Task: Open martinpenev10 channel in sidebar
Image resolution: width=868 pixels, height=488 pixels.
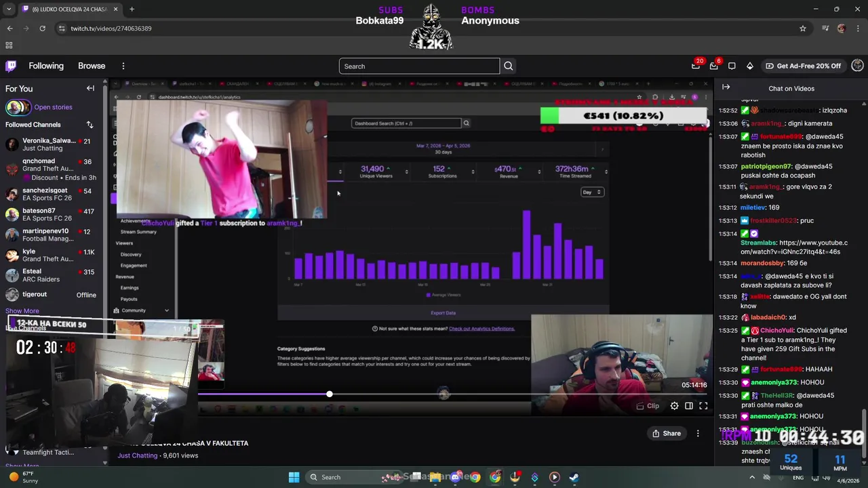Action: [x=53, y=235]
